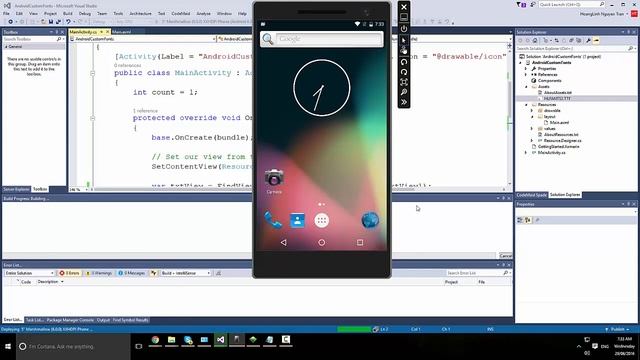Open Contacts app in emulator dock

pos(297,220)
